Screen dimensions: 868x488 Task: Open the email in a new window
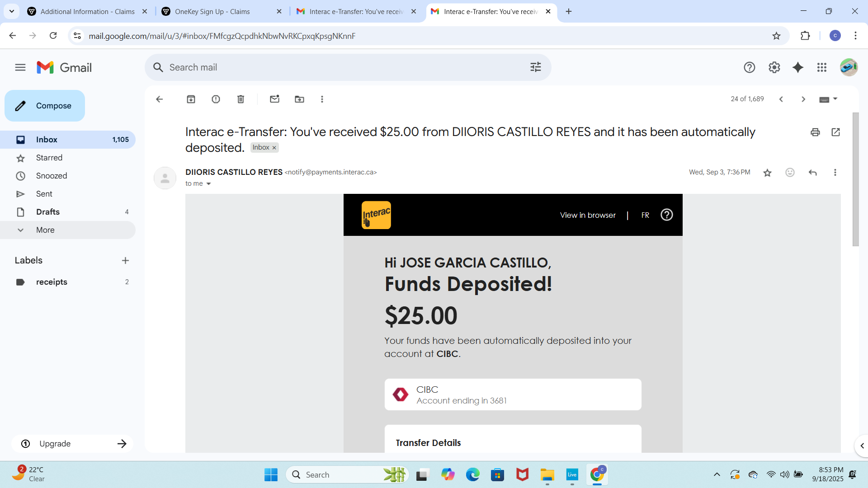coord(835,132)
